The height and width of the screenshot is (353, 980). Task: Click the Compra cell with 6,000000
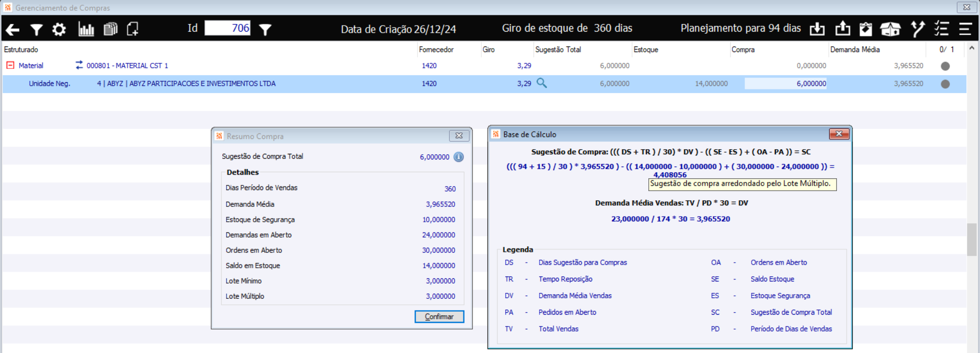click(x=785, y=83)
